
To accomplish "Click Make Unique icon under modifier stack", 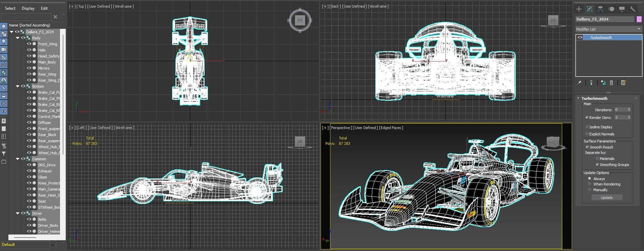I will click(603, 83).
